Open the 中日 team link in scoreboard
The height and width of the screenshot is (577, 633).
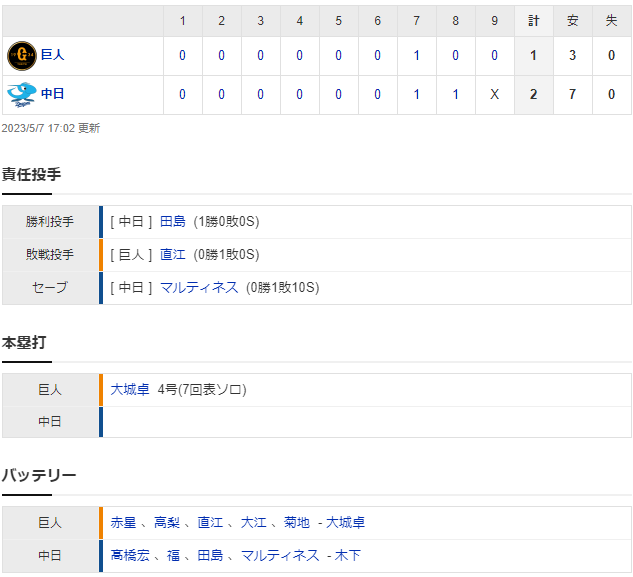click(x=52, y=94)
